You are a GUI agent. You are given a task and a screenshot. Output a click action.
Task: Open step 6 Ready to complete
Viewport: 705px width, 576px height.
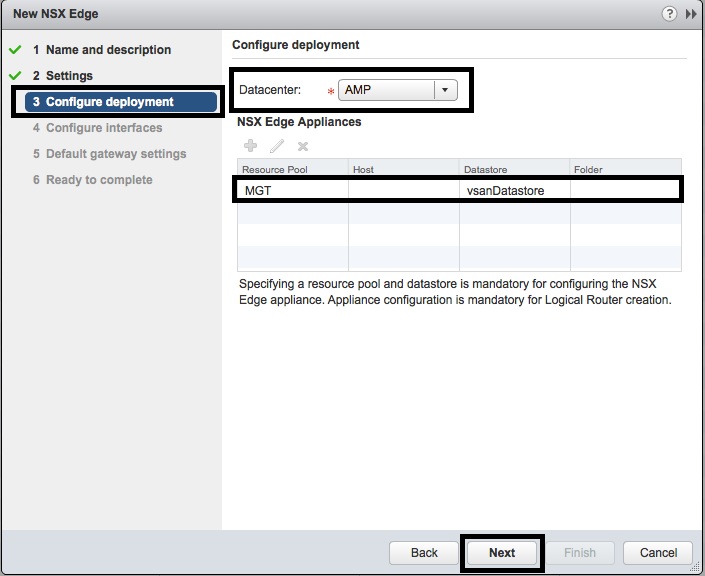(99, 180)
